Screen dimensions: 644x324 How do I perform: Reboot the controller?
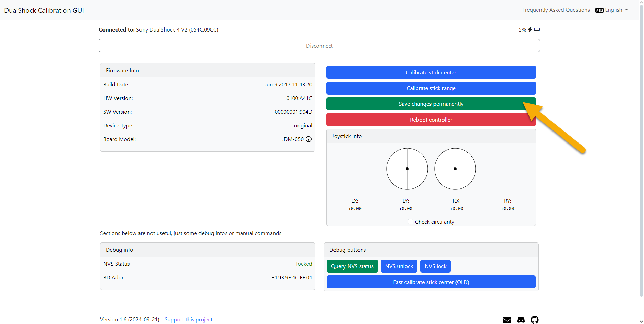(x=431, y=120)
